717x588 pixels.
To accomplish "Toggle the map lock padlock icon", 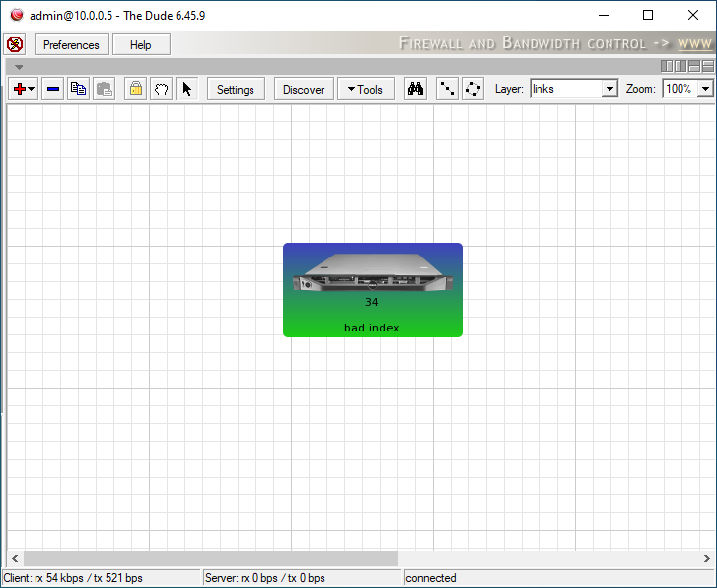I will 136,89.
